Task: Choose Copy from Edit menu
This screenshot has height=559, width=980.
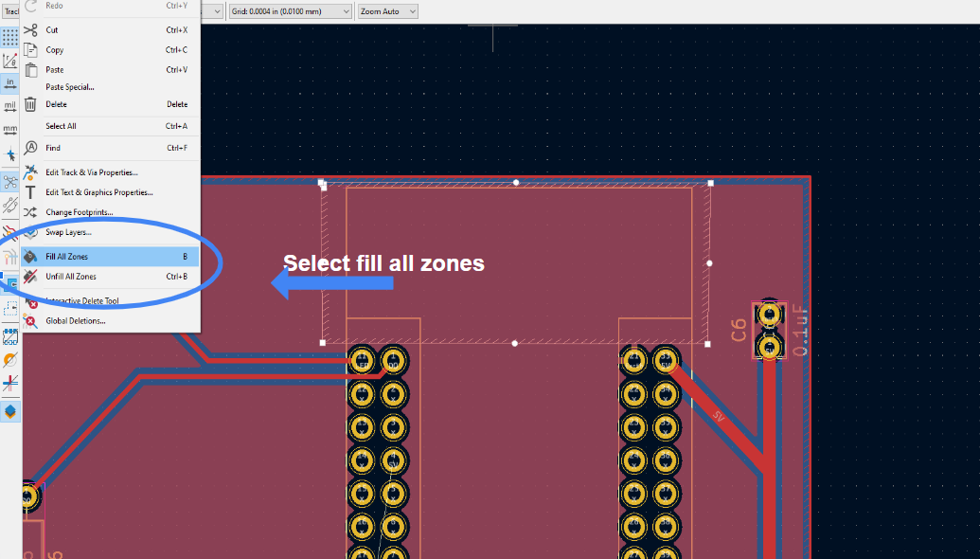Action: [111, 50]
